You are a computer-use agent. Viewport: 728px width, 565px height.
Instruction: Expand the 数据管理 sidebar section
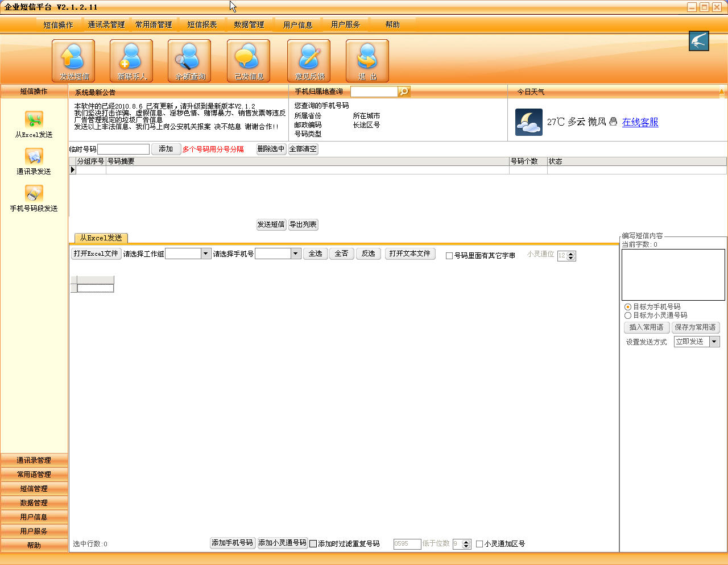[x=34, y=503]
